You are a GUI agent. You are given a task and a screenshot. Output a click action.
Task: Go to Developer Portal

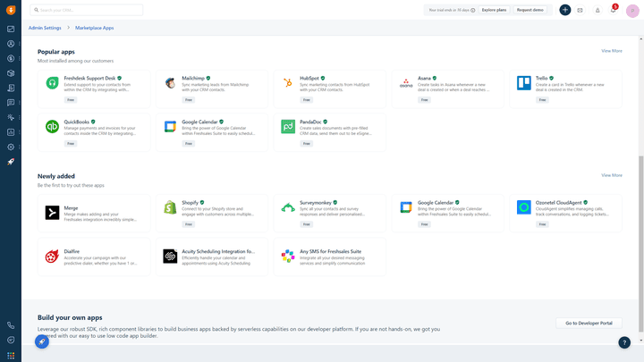tap(589, 323)
